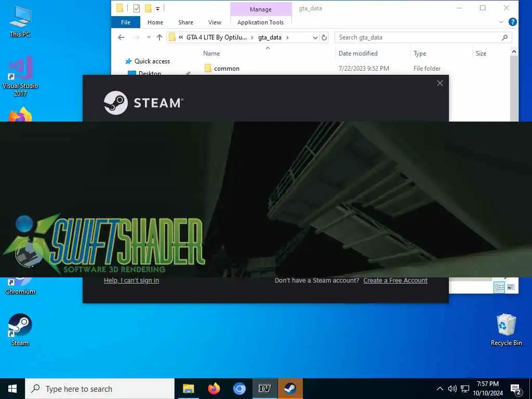Select gta_data in the address breadcrumb
The width and height of the screenshot is (532, 399).
tap(270, 37)
